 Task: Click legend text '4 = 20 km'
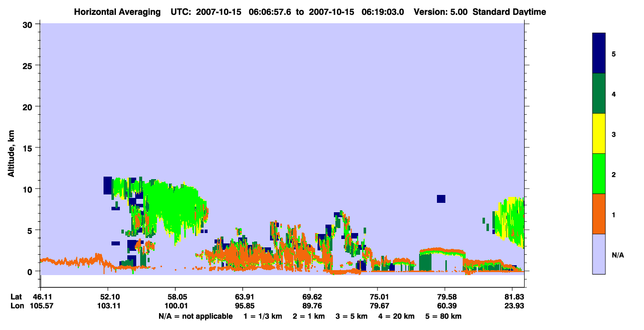coord(397,316)
